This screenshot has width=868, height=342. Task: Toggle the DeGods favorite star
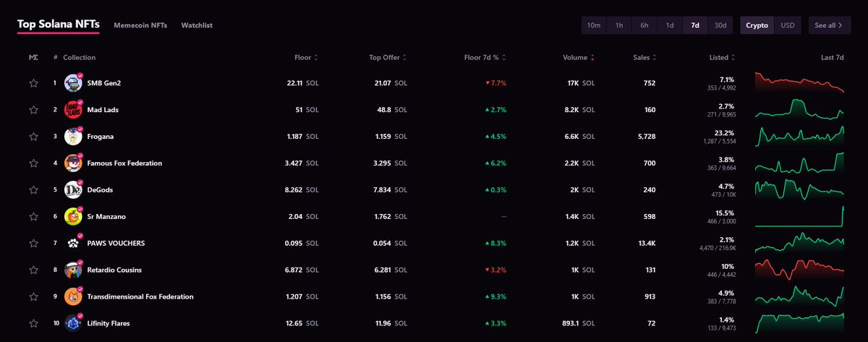[33, 190]
